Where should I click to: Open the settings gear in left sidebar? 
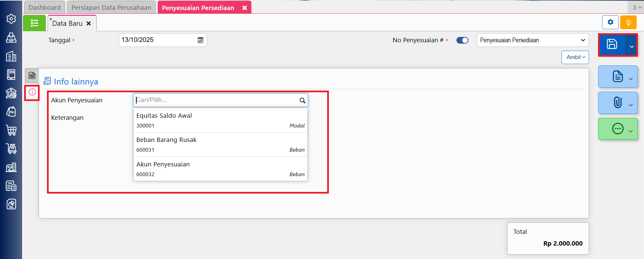[11, 19]
